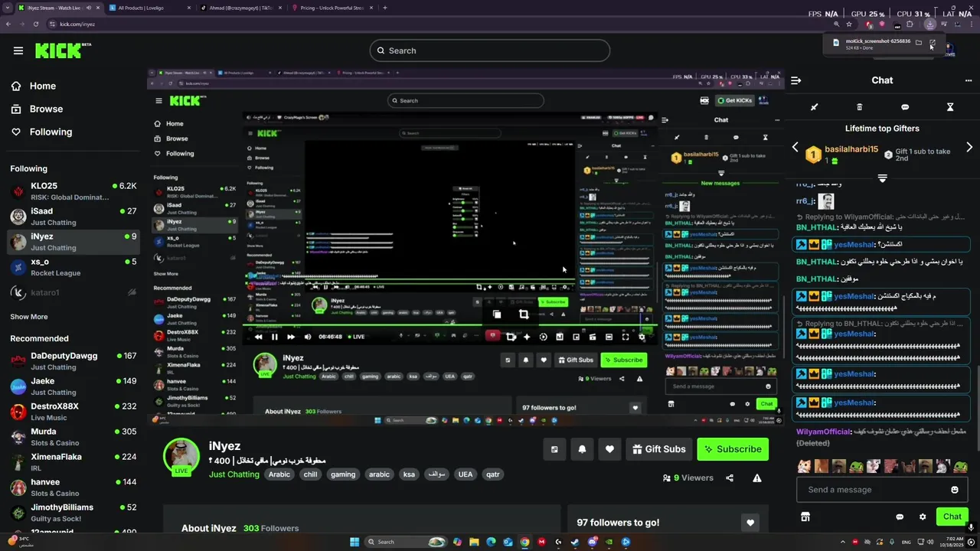This screenshot has width=980, height=551.
Task: Click the iNyez streamer avatar
Action: [x=181, y=456]
